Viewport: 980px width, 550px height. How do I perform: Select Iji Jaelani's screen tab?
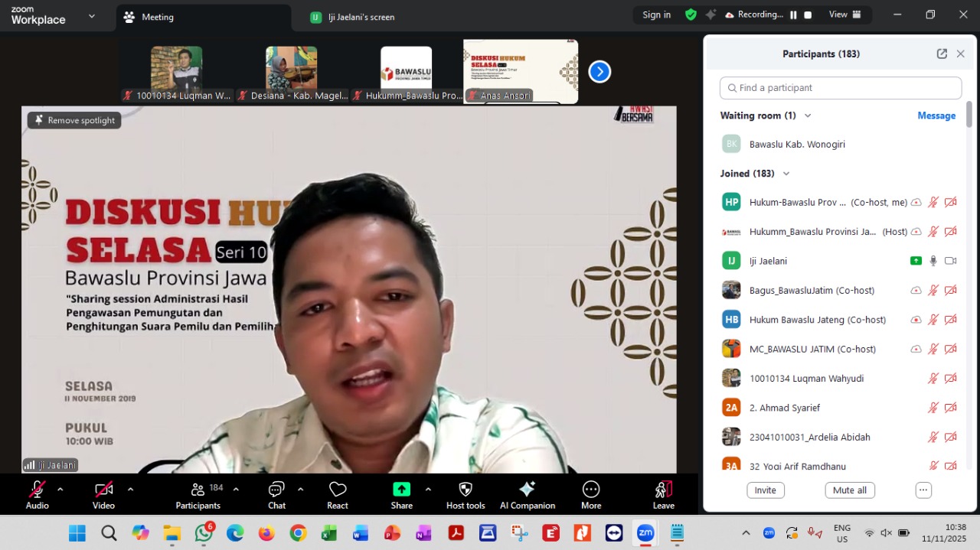point(361,16)
